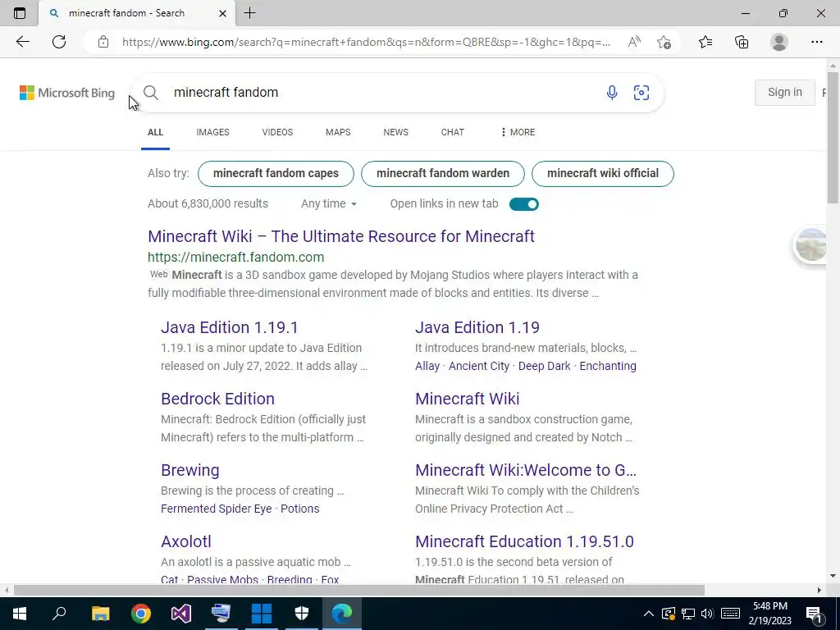Open Read aloud icon in address bar
The image size is (840, 630).
[x=634, y=42]
